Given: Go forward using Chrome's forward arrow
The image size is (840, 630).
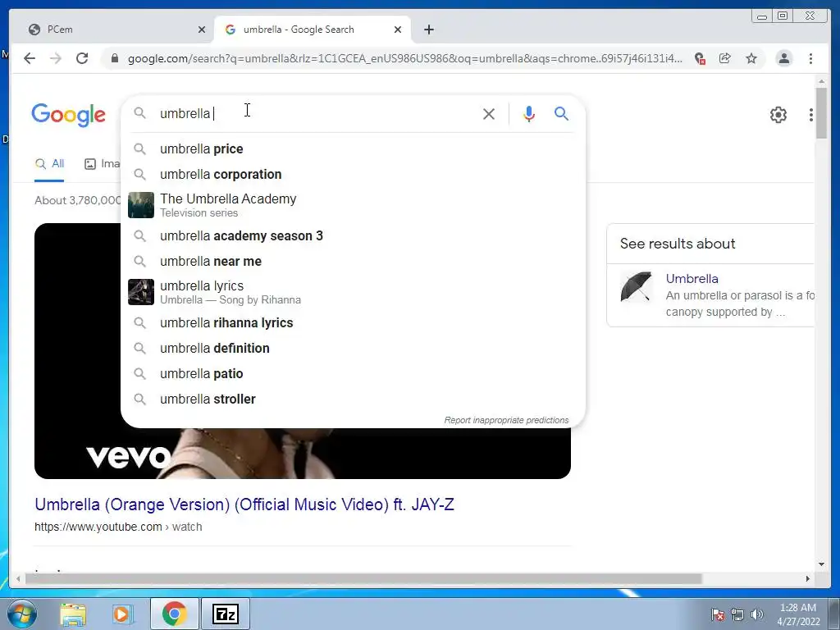Looking at the screenshot, I should click(x=56, y=58).
